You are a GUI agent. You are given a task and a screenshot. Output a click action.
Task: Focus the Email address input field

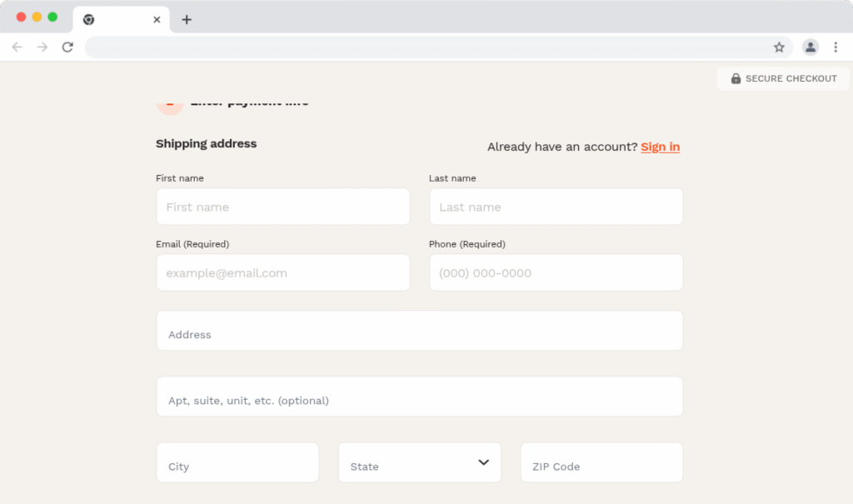(283, 272)
